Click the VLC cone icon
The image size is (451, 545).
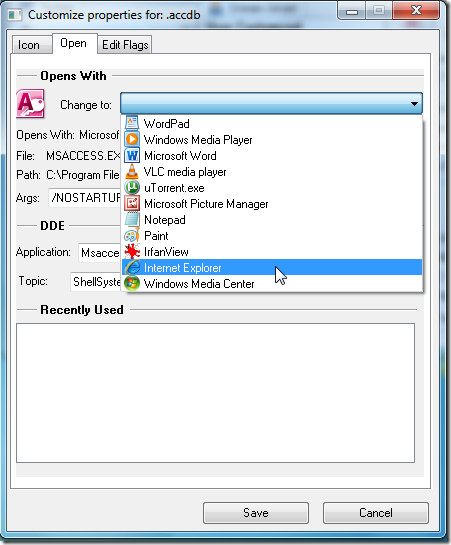click(132, 171)
